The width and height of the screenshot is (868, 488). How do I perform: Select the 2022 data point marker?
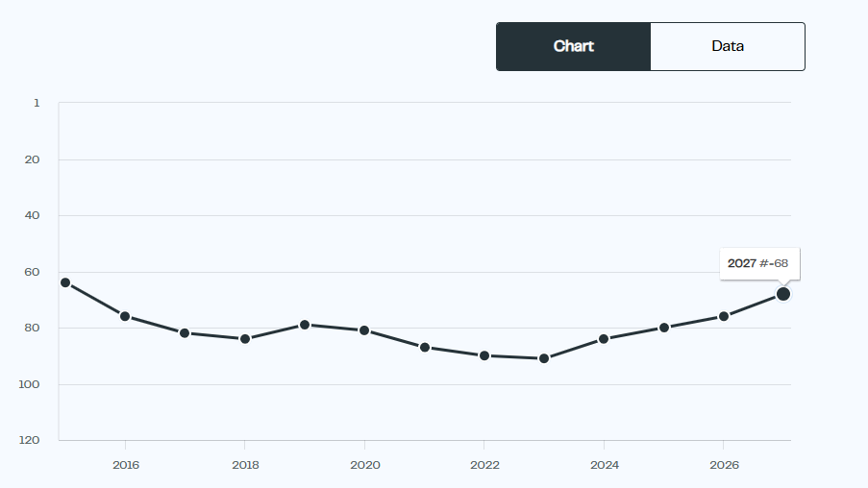[484, 355]
